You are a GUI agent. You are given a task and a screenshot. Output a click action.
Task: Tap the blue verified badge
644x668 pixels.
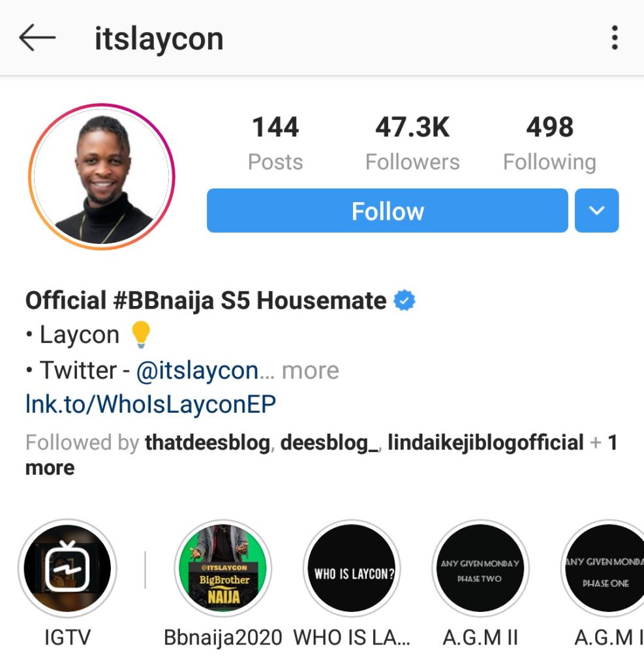[404, 300]
